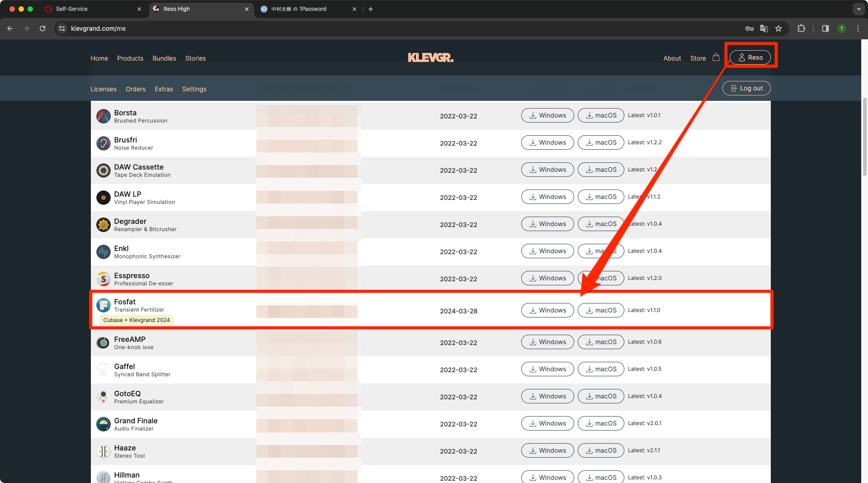Download Gaffel for macOS
868x483 pixels.
click(x=601, y=369)
